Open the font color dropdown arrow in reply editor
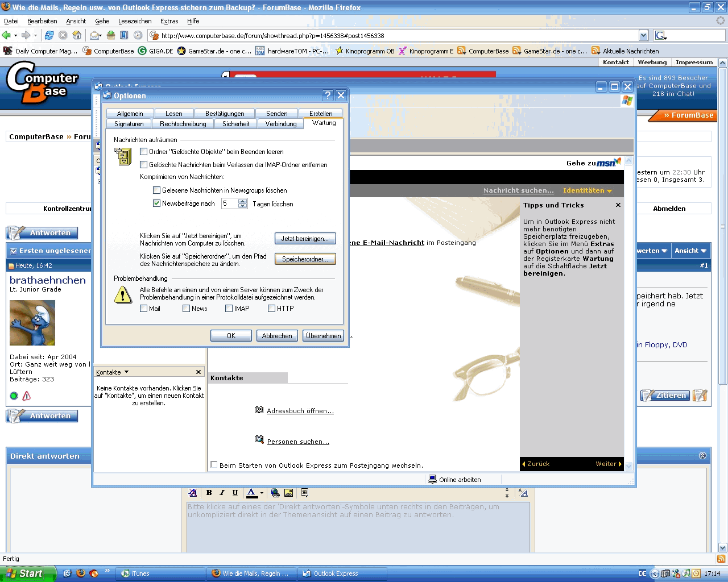 point(262,493)
